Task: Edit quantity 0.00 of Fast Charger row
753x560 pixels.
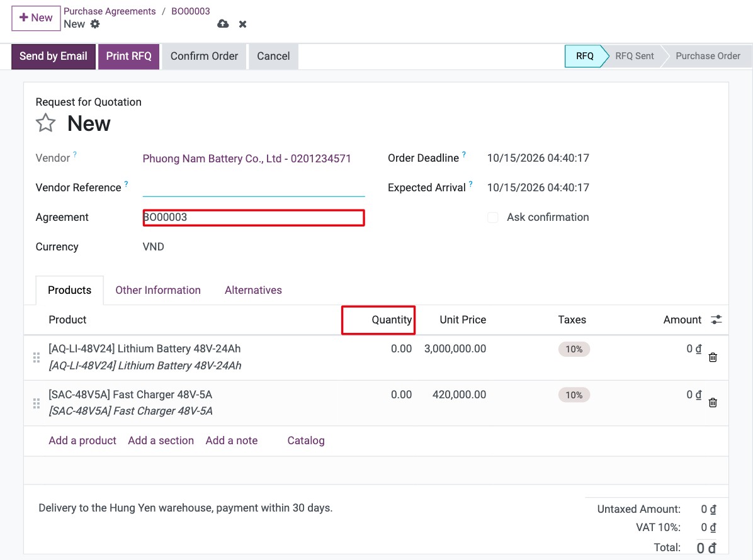Action: tap(401, 395)
